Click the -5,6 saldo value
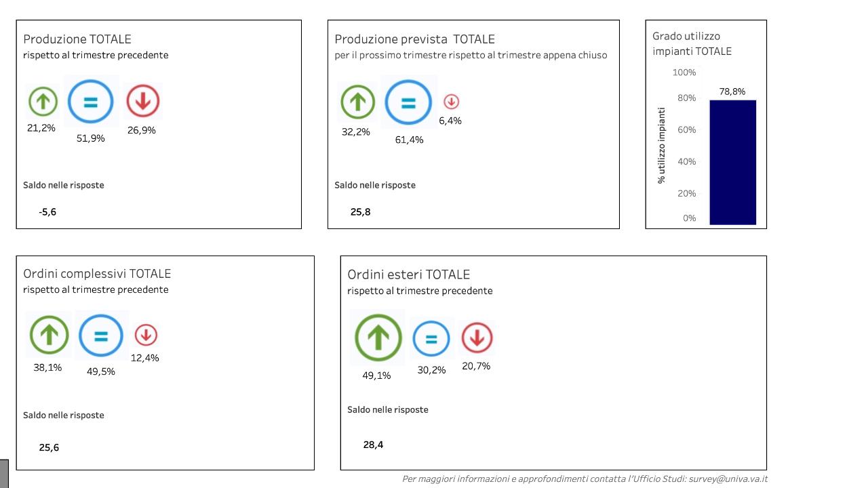Viewport: 868px width, 488px height. (x=47, y=212)
